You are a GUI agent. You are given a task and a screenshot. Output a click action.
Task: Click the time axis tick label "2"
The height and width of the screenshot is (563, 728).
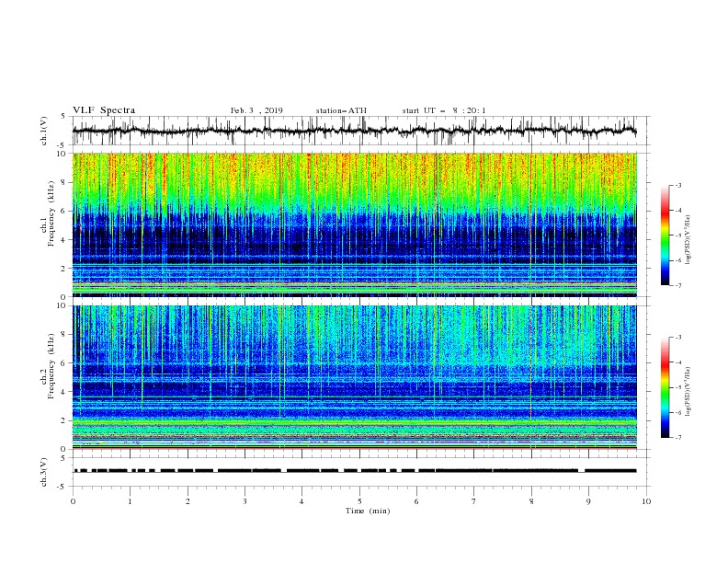click(188, 501)
